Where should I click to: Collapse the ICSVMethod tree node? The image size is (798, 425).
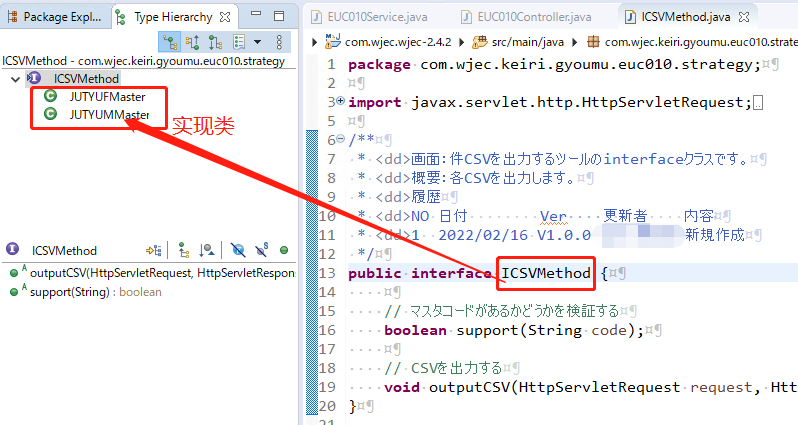(15, 79)
